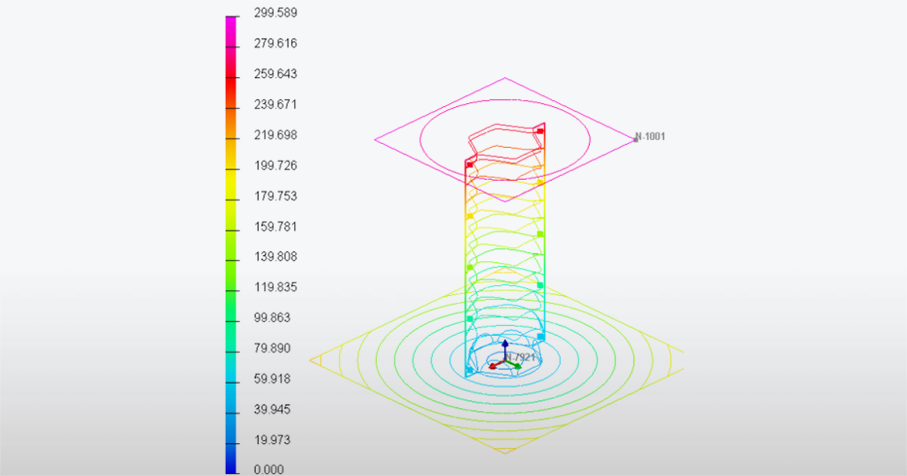Click the N-1001 node label
907x476 pixels.
click(x=652, y=136)
